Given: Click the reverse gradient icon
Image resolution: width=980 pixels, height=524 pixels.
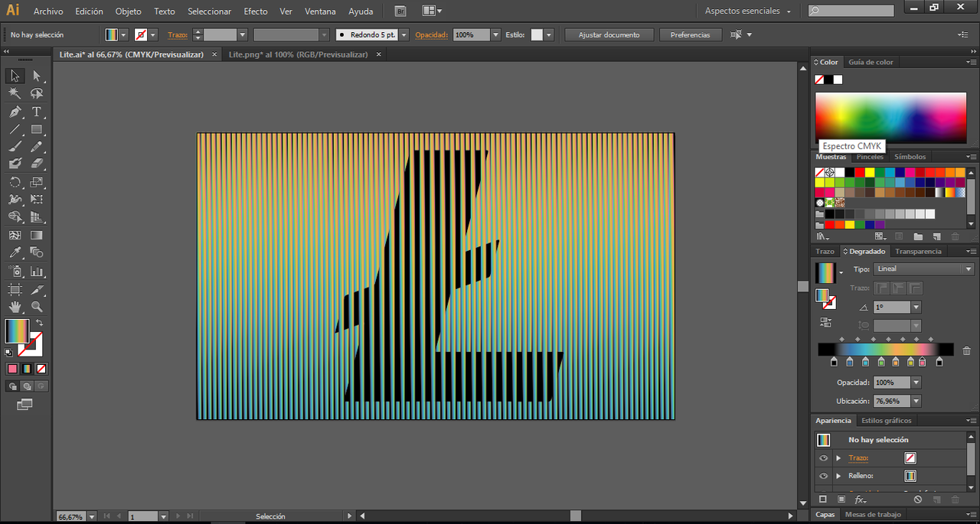Looking at the screenshot, I should [825, 322].
